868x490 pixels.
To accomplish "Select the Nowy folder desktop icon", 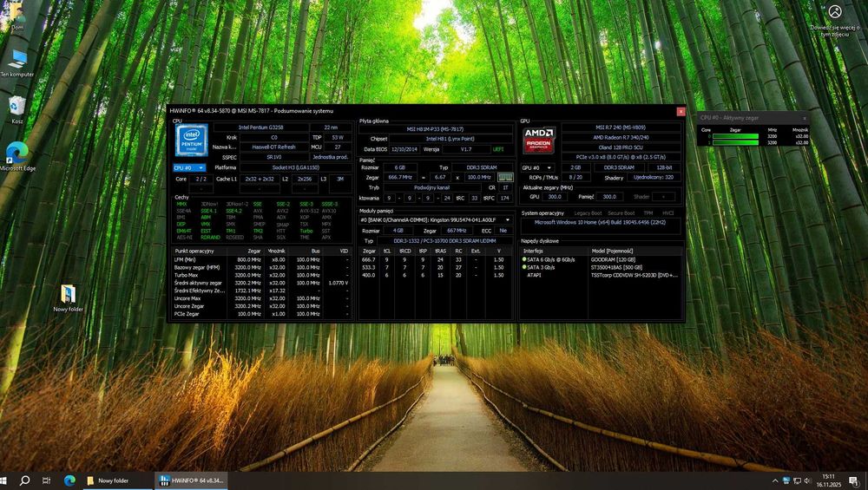I will point(68,298).
